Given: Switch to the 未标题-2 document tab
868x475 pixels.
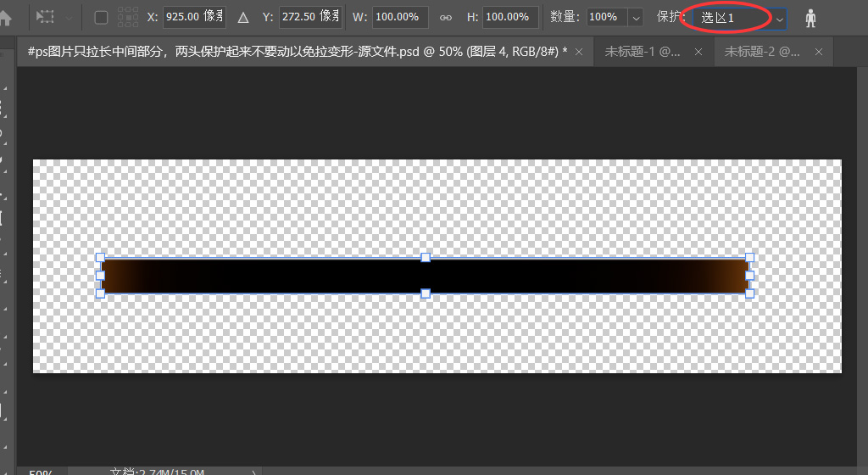Looking at the screenshot, I should pos(762,52).
